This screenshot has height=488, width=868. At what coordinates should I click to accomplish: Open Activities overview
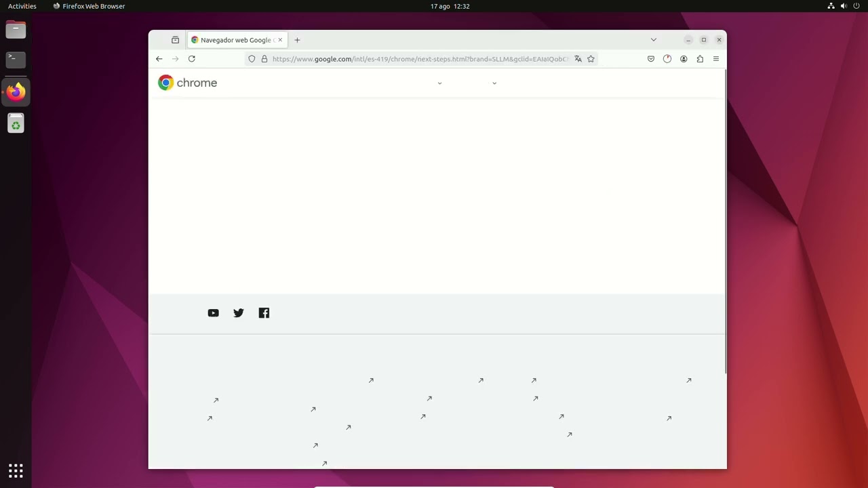click(x=22, y=6)
